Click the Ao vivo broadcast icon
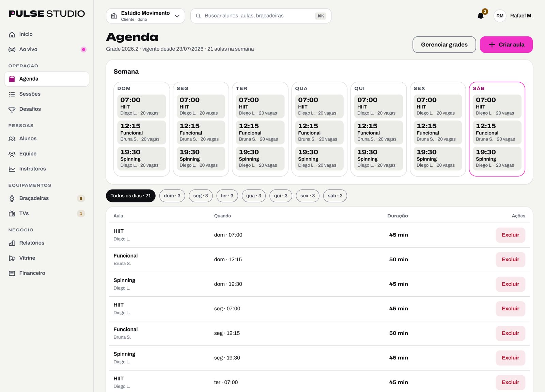The height and width of the screenshot is (392, 545). pos(12,49)
